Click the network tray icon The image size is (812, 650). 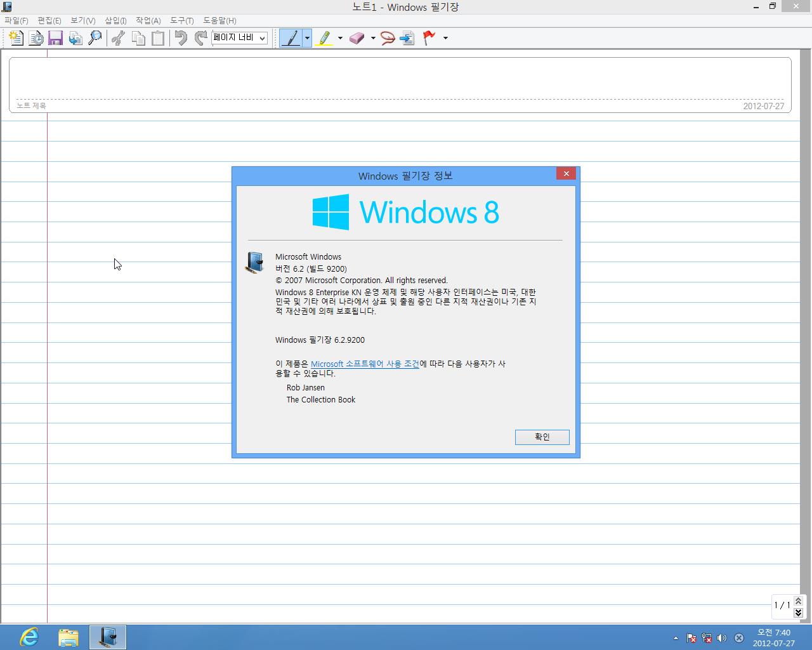(x=707, y=638)
